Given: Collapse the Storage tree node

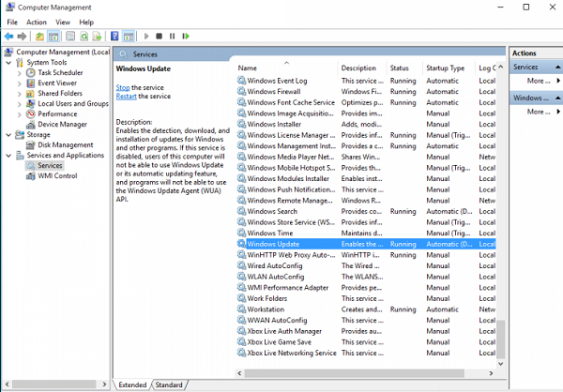Looking at the screenshot, I should click(x=8, y=134).
